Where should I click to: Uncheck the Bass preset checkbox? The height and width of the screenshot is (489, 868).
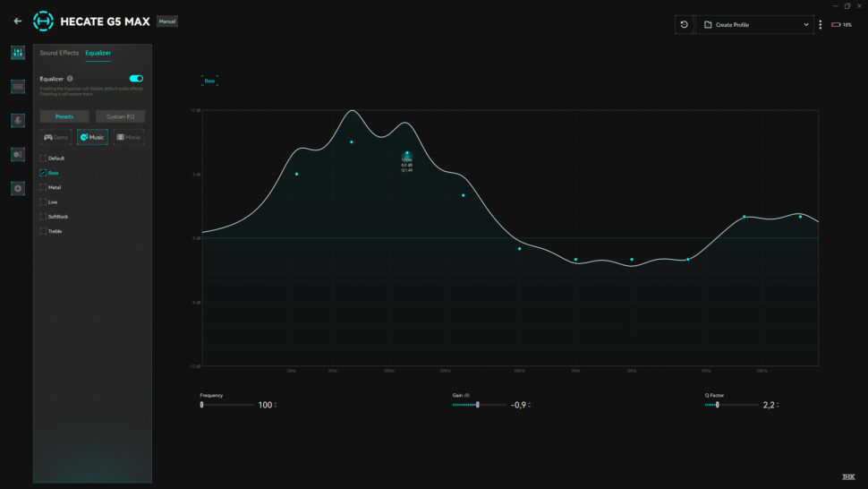point(43,173)
